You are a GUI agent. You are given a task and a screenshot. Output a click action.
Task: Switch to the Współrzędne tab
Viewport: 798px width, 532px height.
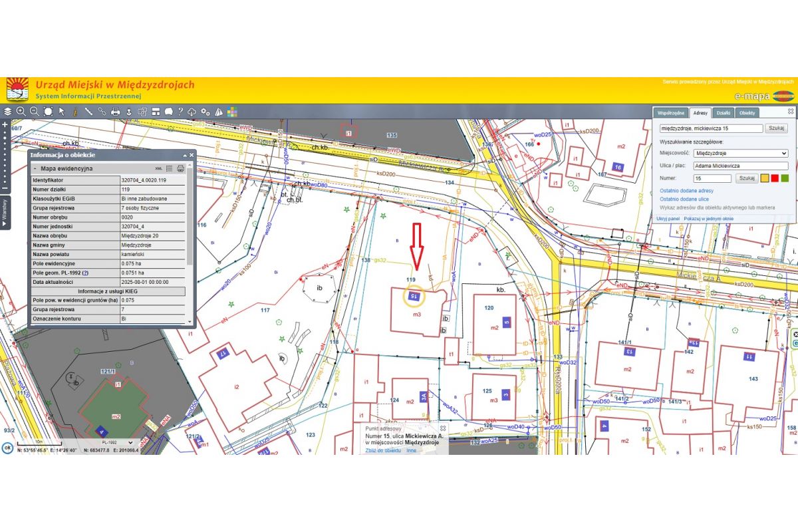[670, 113]
